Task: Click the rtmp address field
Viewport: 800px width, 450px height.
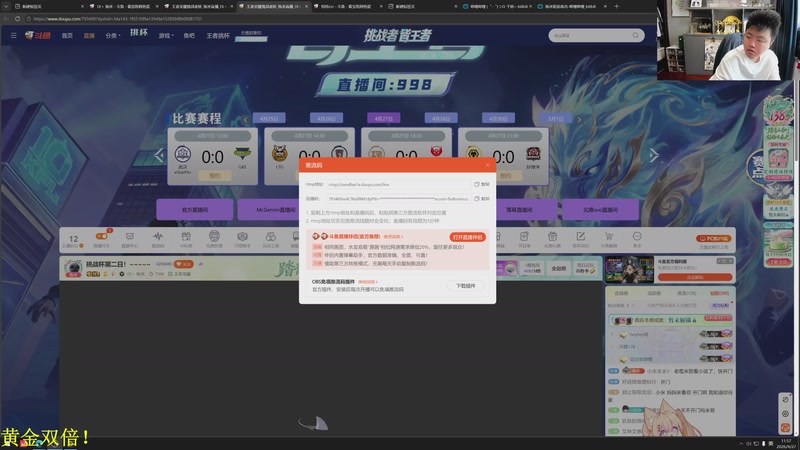Action: 398,184
